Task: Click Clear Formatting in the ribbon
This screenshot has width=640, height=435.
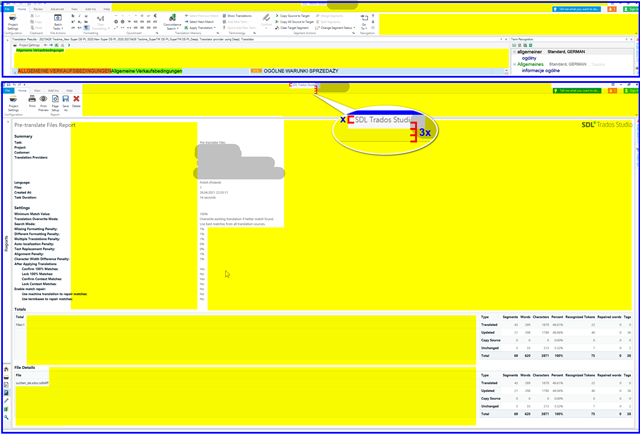Action: (x=100, y=22)
